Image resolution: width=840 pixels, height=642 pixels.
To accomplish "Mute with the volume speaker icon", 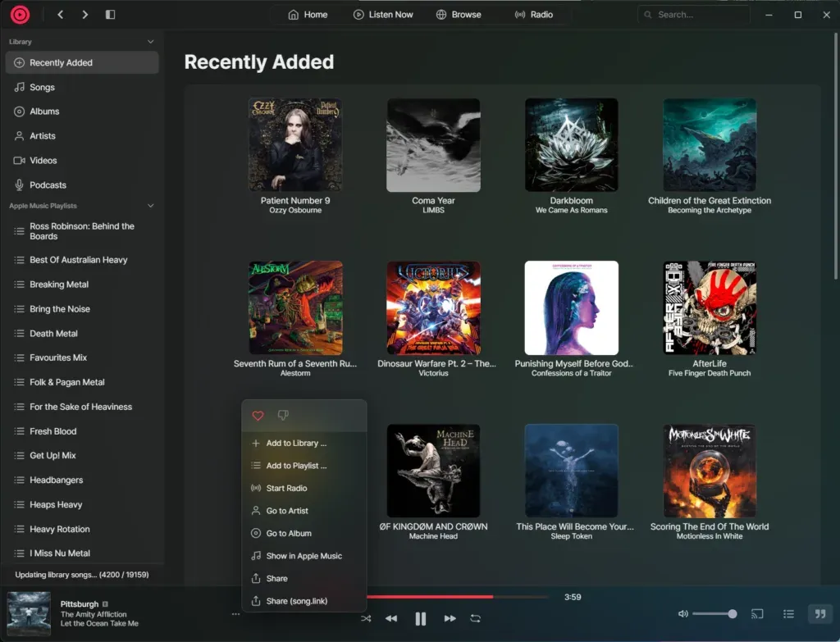I will 683,613.
